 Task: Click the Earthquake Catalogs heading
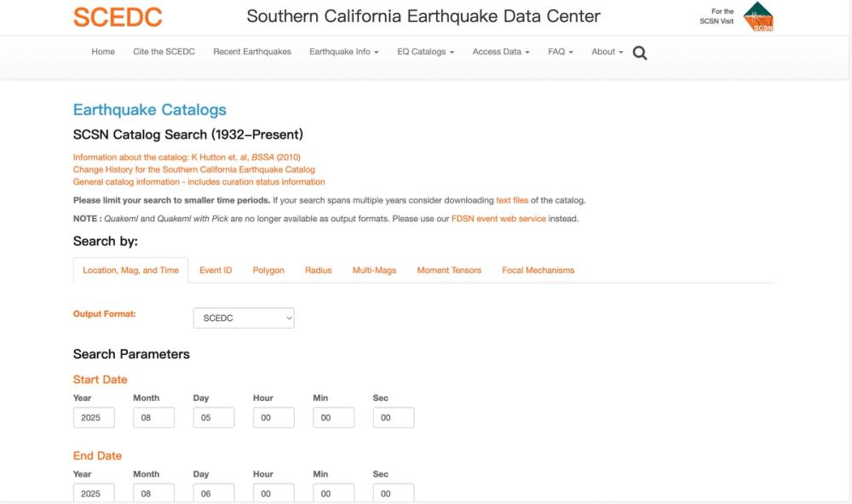click(x=149, y=110)
